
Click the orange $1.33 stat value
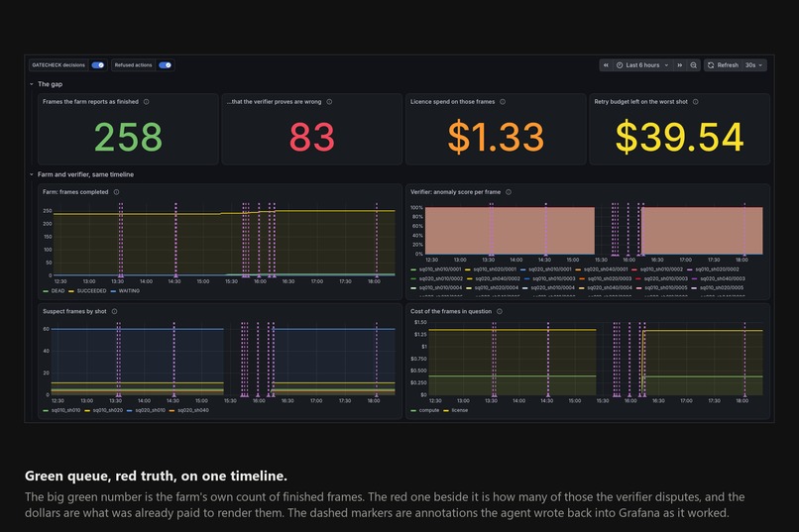[x=496, y=137]
